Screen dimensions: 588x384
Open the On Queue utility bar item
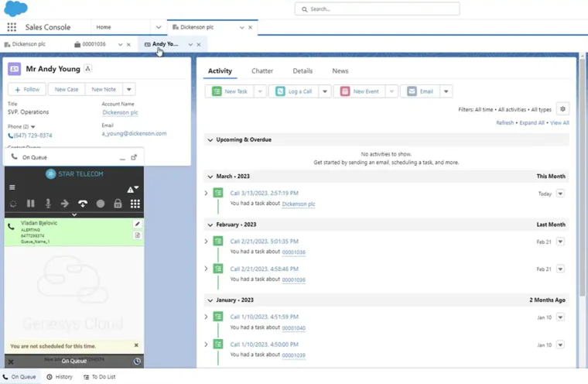pyautogui.click(x=19, y=376)
